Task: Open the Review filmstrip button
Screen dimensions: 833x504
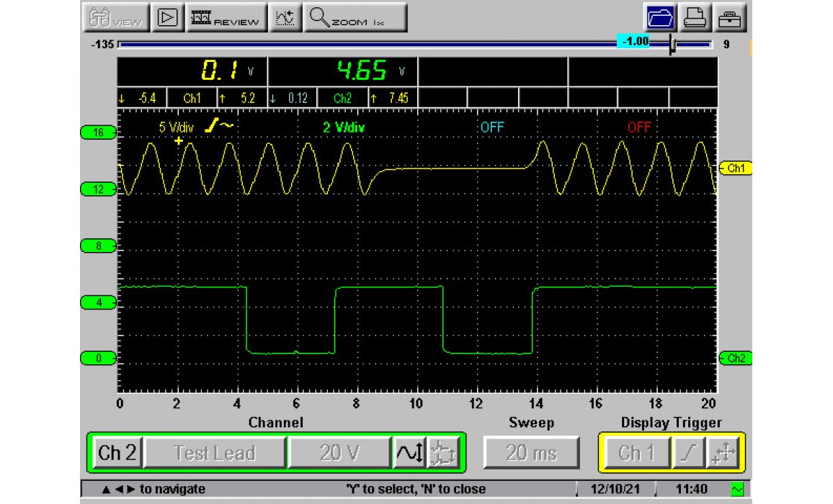Action: point(226,17)
